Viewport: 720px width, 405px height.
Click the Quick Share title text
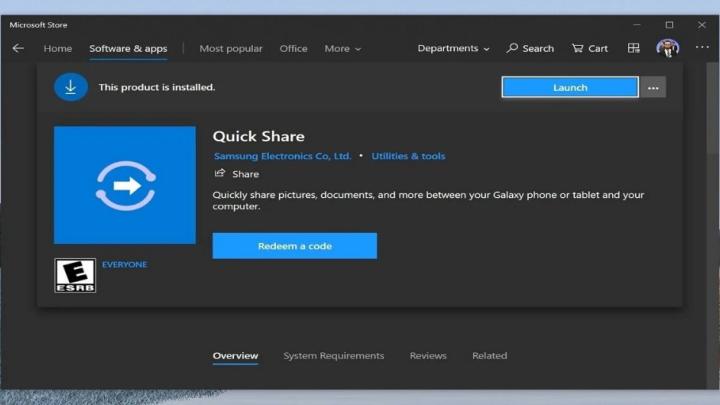[259, 136]
